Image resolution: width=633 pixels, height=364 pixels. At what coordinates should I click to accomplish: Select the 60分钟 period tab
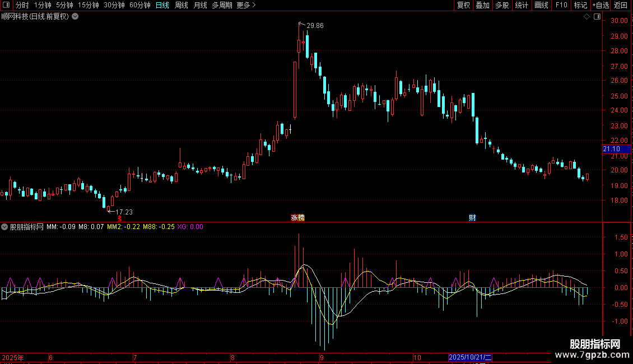pyautogui.click(x=139, y=5)
